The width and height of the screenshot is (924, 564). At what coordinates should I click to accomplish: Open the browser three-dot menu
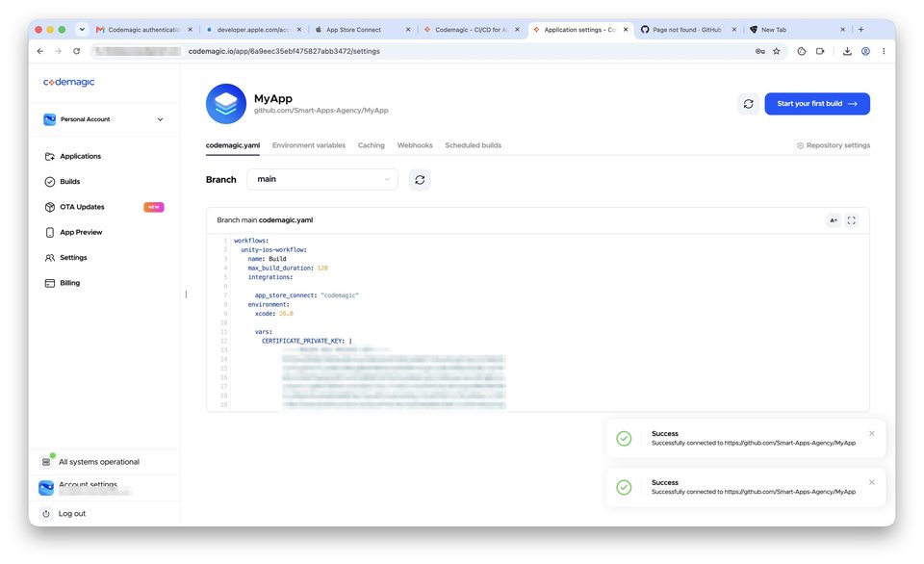click(884, 51)
